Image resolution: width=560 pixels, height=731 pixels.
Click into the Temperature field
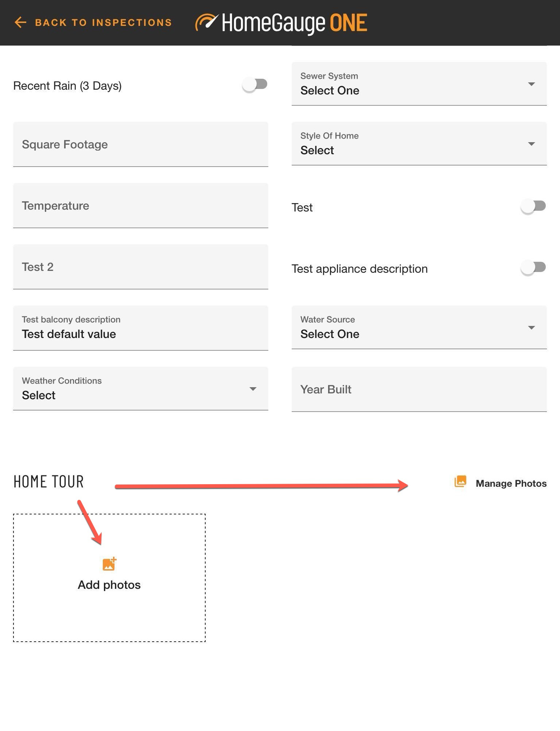coord(140,206)
